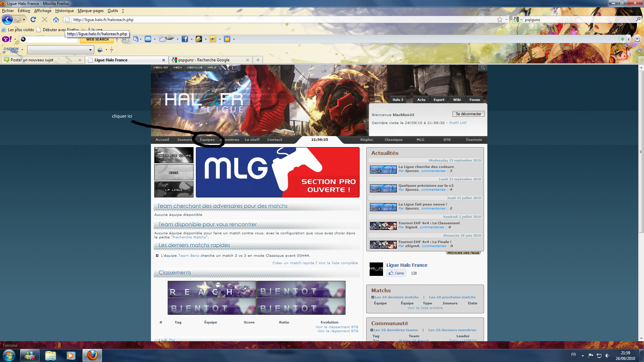Image resolution: width=644 pixels, height=362 pixels.
Task: Expand DAEMON Tools logo dropdown arrow
Action: point(22,50)
